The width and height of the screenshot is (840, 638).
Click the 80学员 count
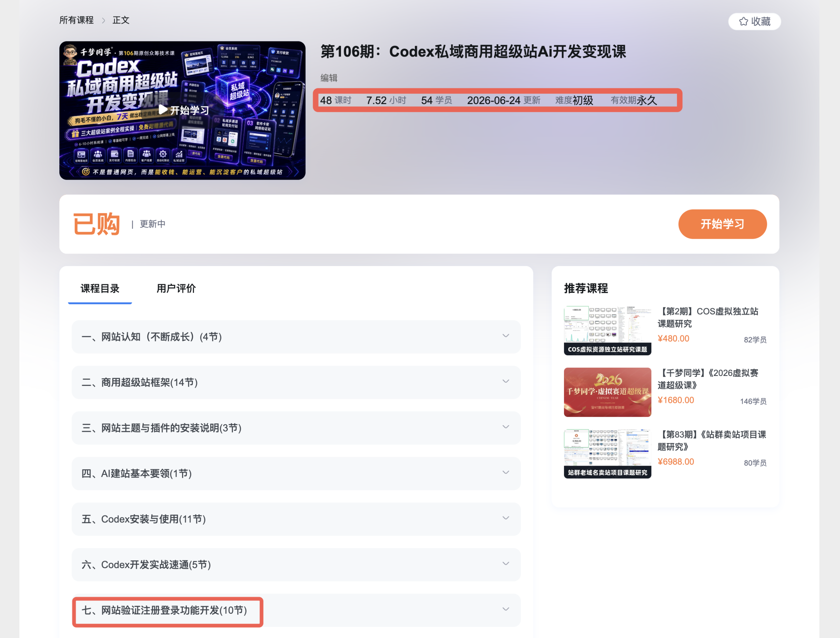pyautogui.click(x=755, y=463)
